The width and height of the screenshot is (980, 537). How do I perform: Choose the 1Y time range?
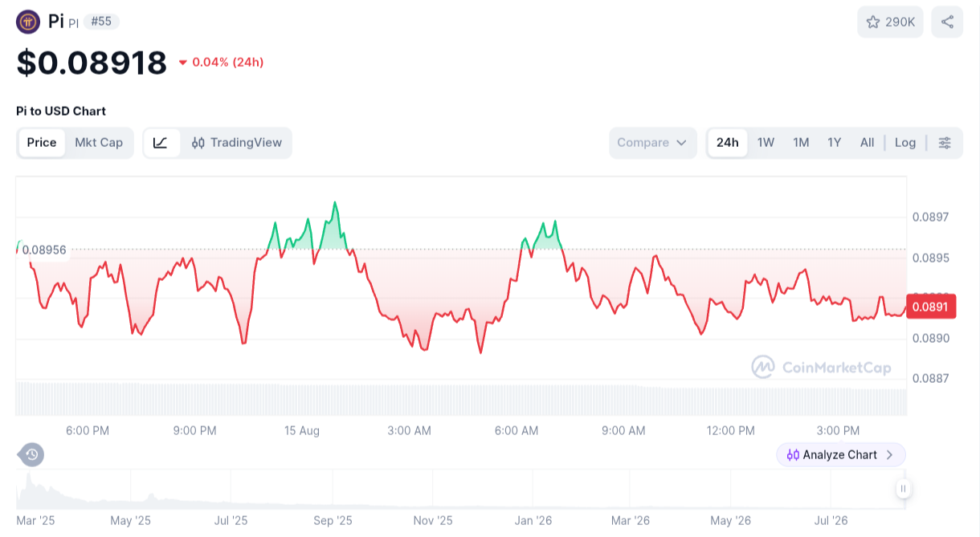835,143
